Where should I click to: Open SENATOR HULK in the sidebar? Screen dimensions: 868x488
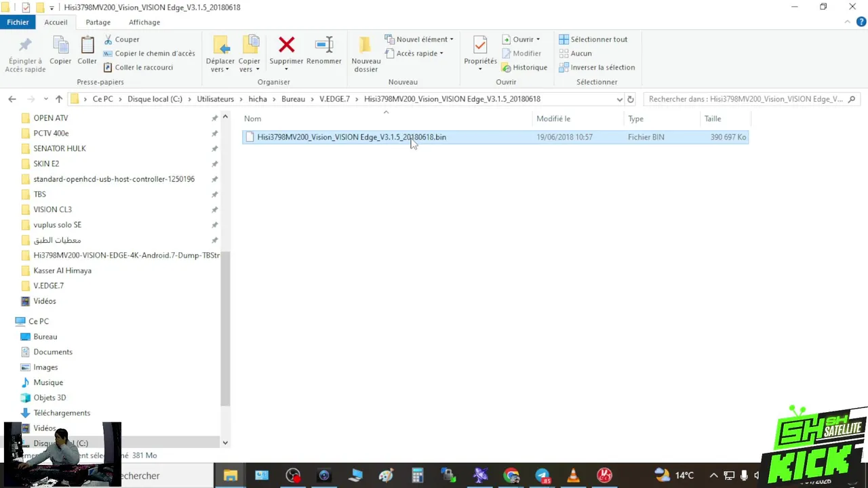pyautogui.click(x=60, y=148)
